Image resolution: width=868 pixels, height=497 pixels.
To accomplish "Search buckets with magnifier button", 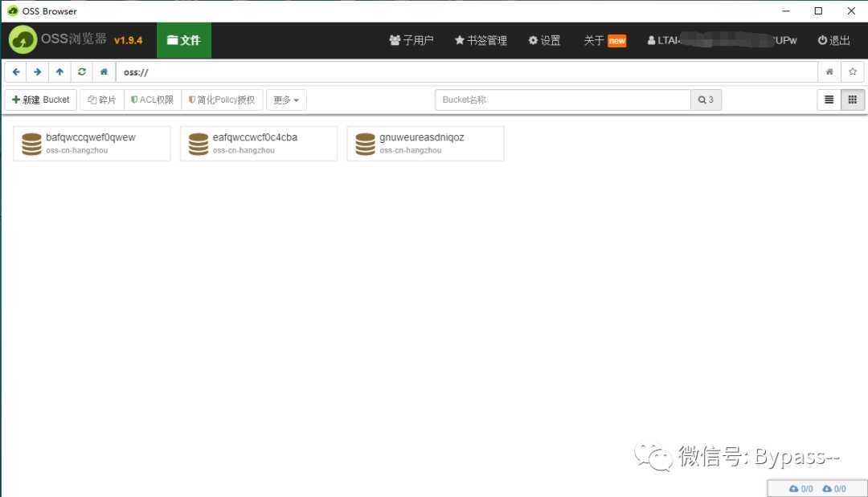I will (x=706, y=100).
